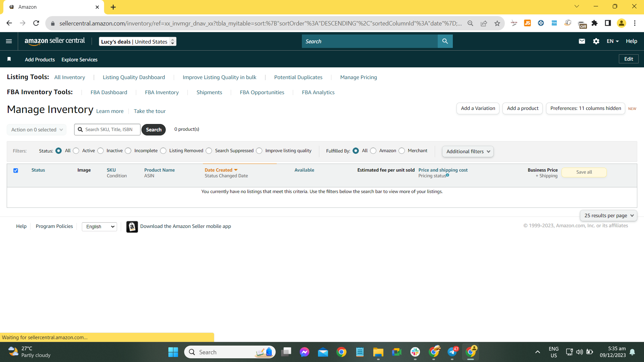Select the Listing Removed status filter
The width and height of the screenshot is (644, 362).
pyautogui.click(x=163, y=151)
